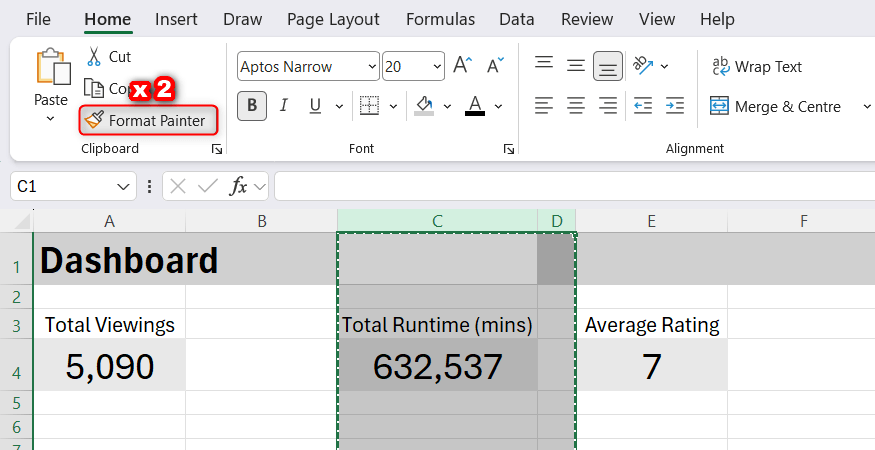
Task: Select column E header
Action: (x=652, y=221)
